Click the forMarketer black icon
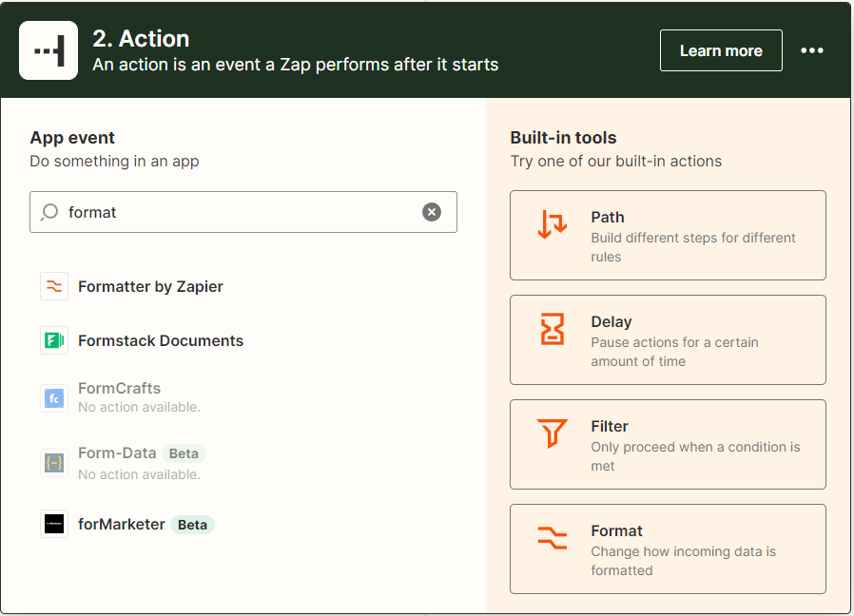Screen dimensions: 854x616 [x=54, y=524]
